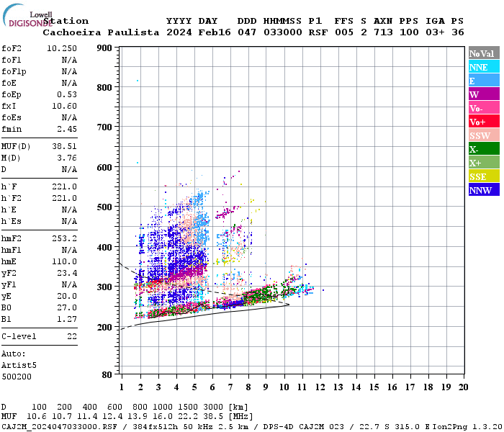Click the MUF 38.5 value at 3000 km
This screenshot has height=432, width=504.
click(x=213, y=417)
